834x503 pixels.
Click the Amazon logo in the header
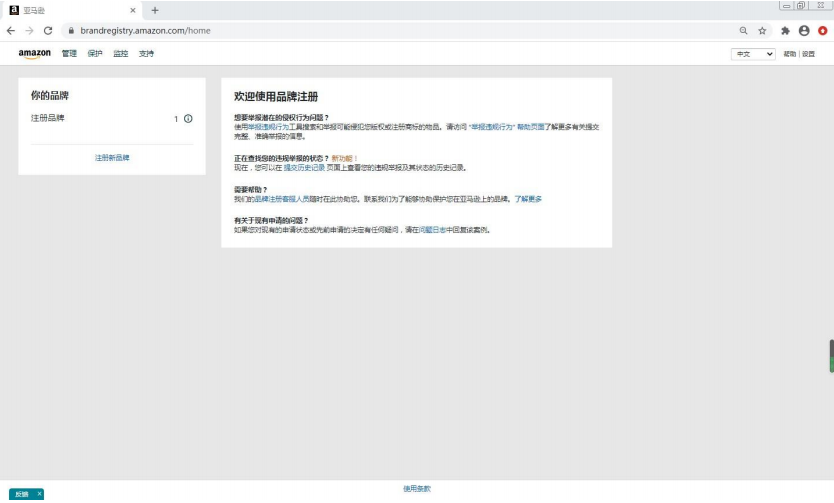tap(35, 54)
